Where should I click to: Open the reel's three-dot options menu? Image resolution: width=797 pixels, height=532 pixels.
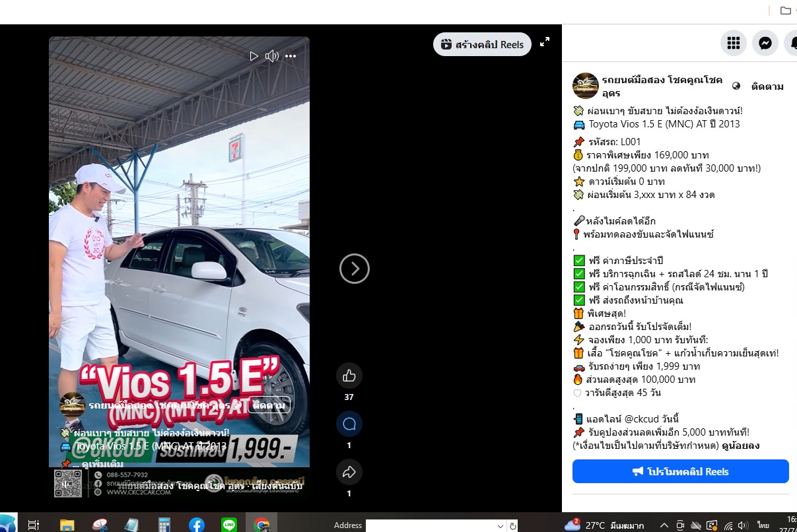click(291, 56)
